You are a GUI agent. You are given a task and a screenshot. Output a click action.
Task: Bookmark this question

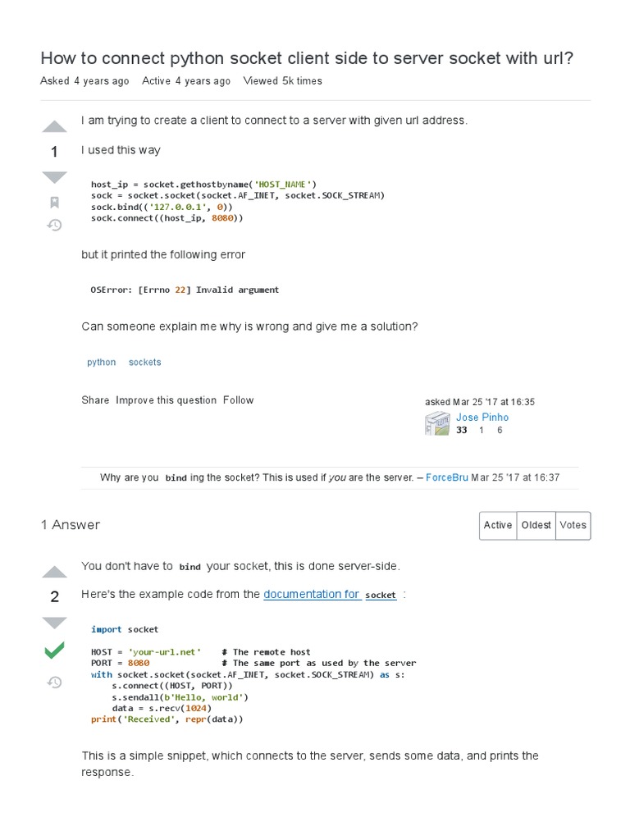tap(54, 202)
